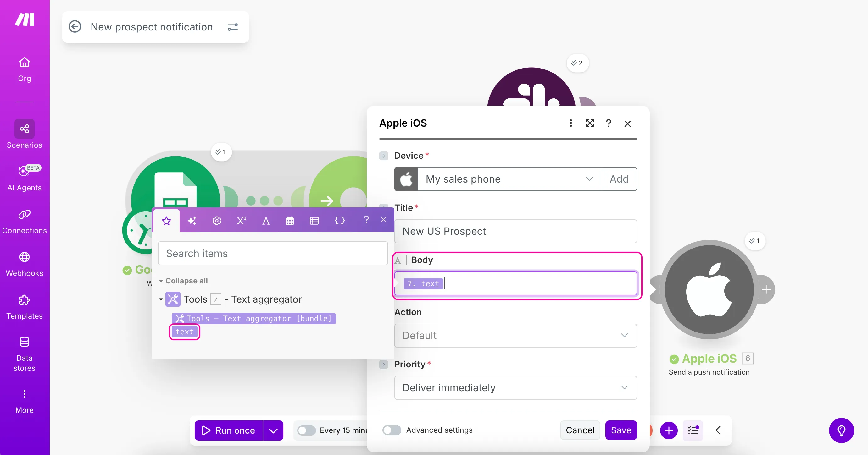
Task: Switch to the general functions gear tab
Action: click(217, 221)
